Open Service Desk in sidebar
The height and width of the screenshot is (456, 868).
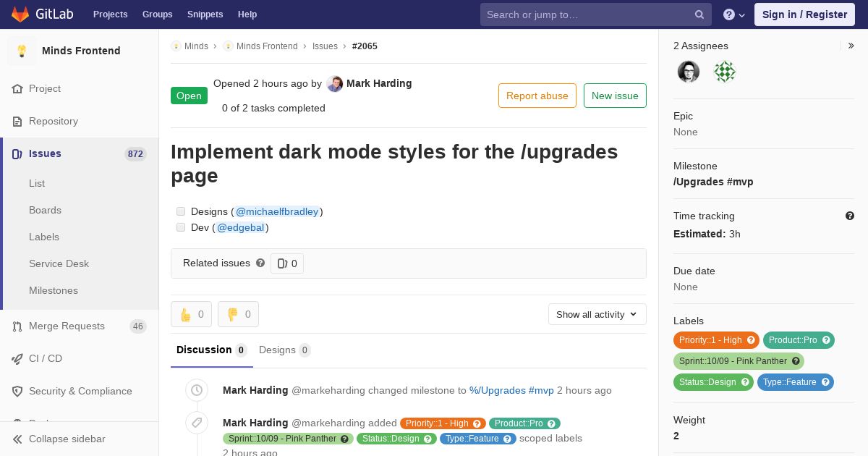pos(59,263)
